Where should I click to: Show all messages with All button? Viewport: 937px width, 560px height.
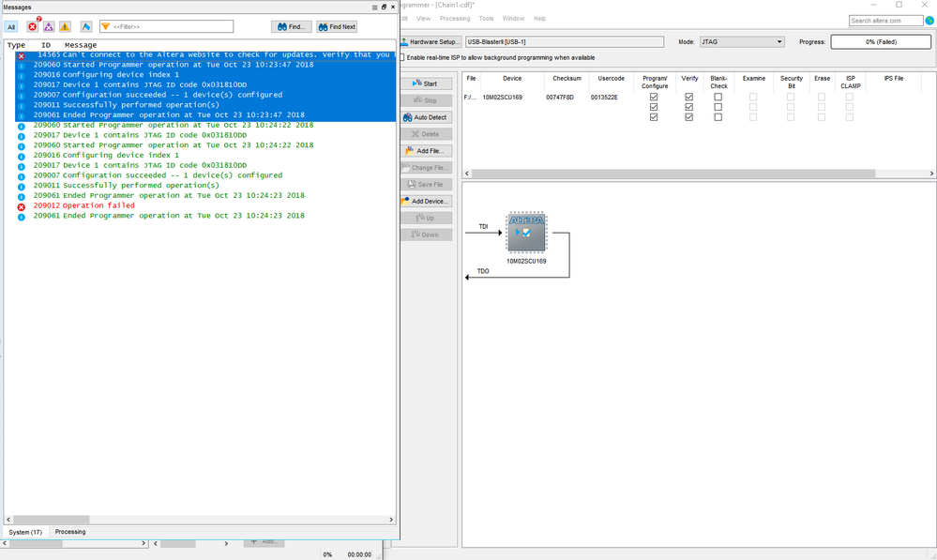pos(12,26)
